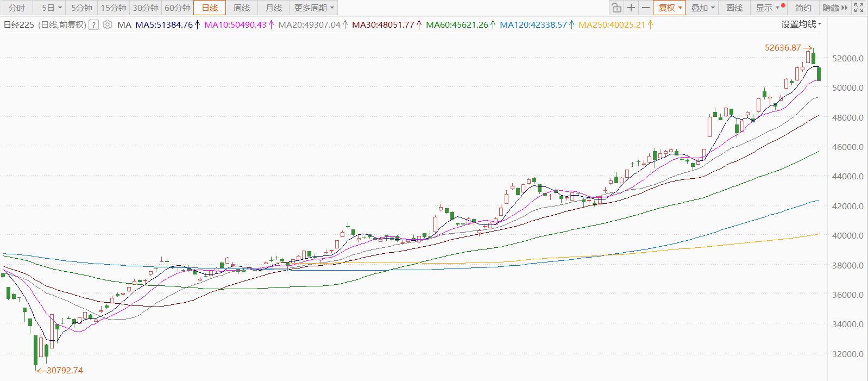868x381 pixels.
Task: Zoom in chart with plus icon
Action: (x=631, y=8)
